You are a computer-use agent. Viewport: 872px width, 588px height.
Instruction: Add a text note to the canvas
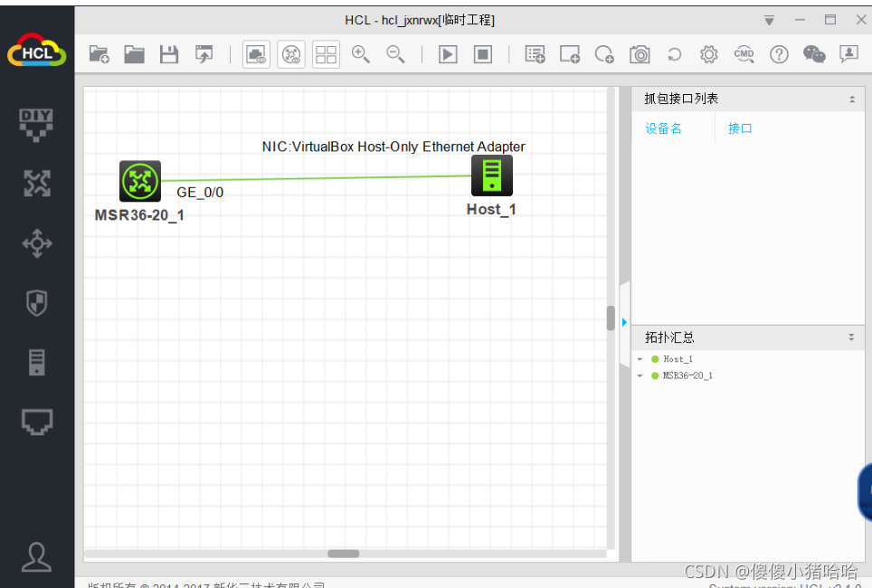pos(535,54)
